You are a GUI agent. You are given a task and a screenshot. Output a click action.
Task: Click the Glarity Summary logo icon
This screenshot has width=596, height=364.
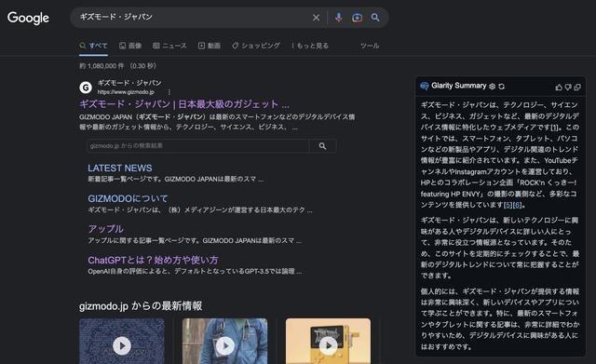point(425,86)
